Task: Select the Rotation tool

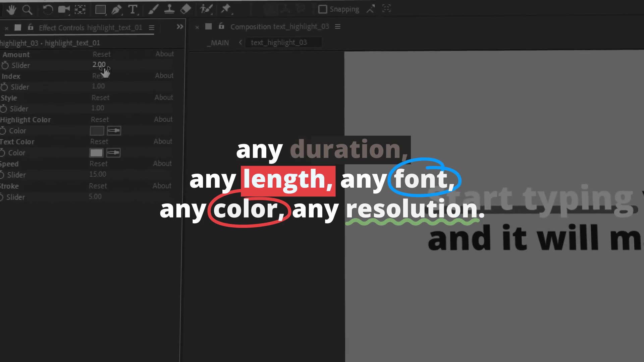Action: tap(48, 10)
